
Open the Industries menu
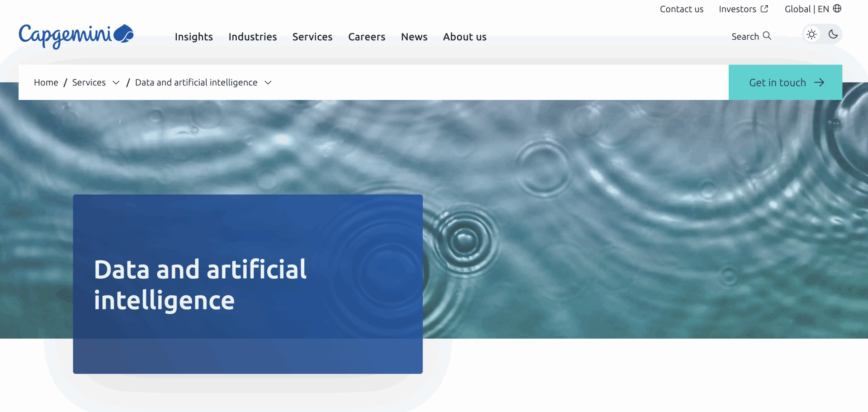(x=253, y=37)
